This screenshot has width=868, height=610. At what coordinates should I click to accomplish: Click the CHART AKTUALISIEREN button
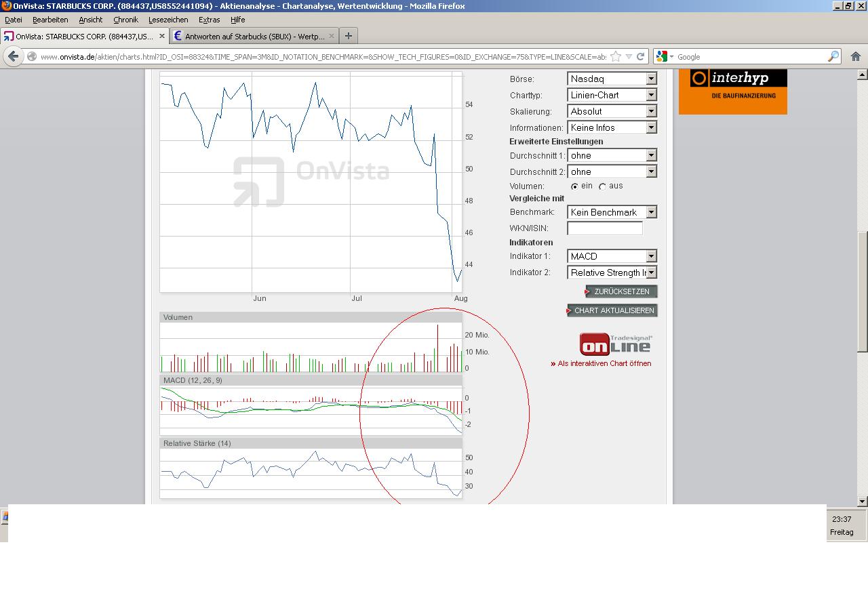612,310
